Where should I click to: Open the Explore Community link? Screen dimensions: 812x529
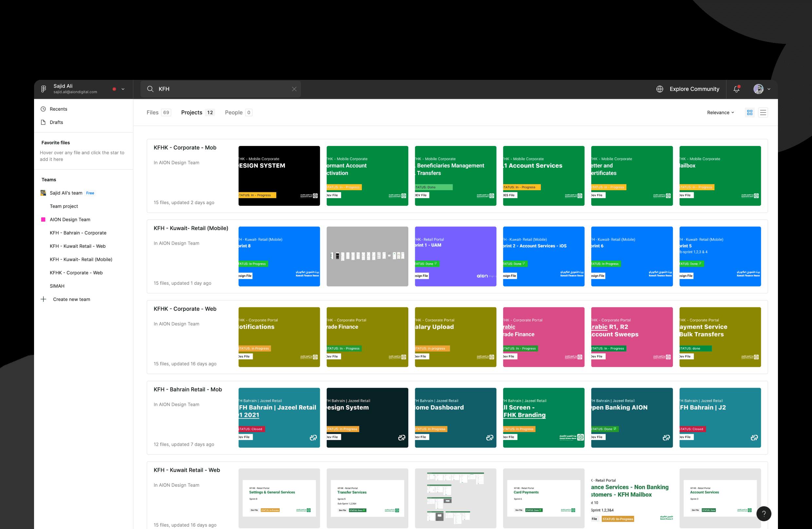click(694, 89)
